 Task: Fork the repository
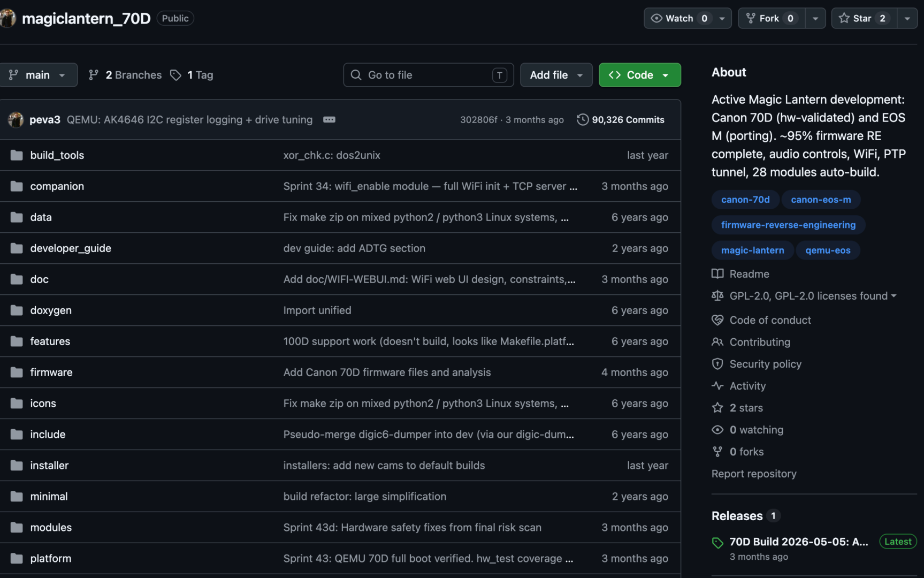(772, 18)
